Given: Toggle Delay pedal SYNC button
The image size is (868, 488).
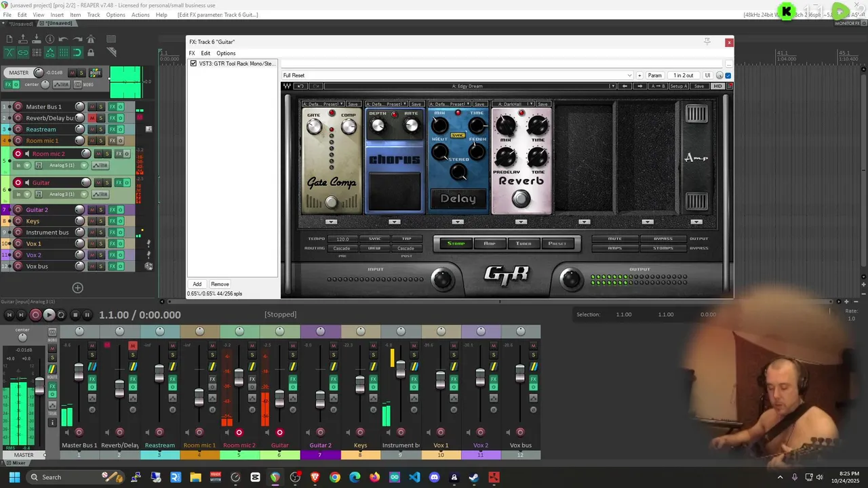Looking at the screenshot, I should (x=458, y=136).
